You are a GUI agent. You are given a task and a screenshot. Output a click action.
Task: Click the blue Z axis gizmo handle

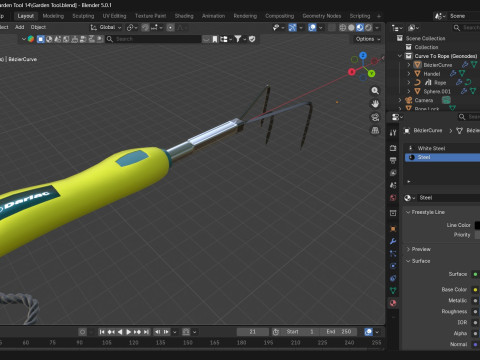point(363,55)
